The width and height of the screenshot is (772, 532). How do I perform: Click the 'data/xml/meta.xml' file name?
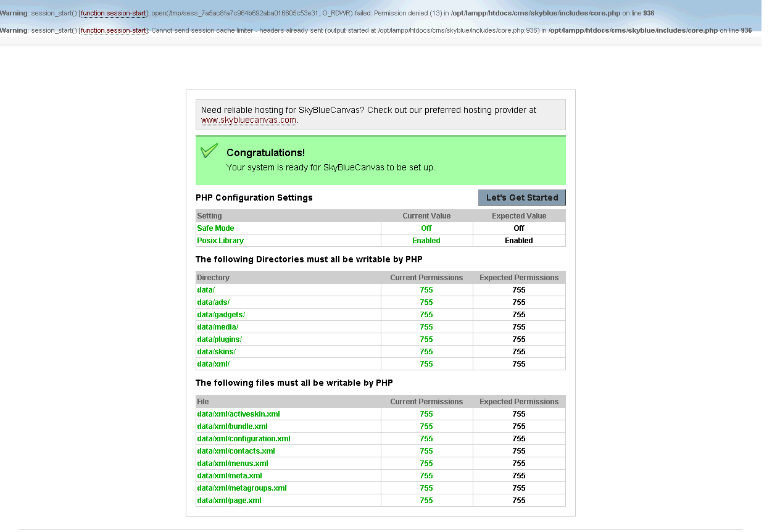tap(230, 476)
